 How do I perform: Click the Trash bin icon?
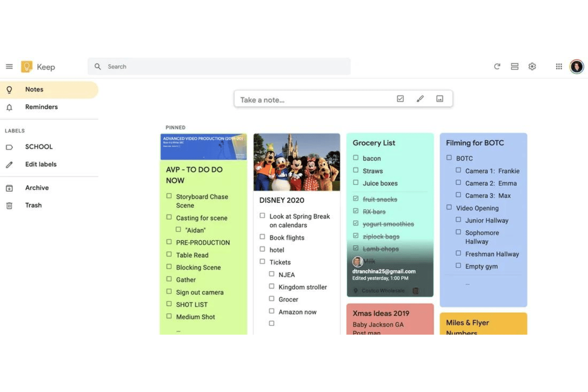coord(9,205)
